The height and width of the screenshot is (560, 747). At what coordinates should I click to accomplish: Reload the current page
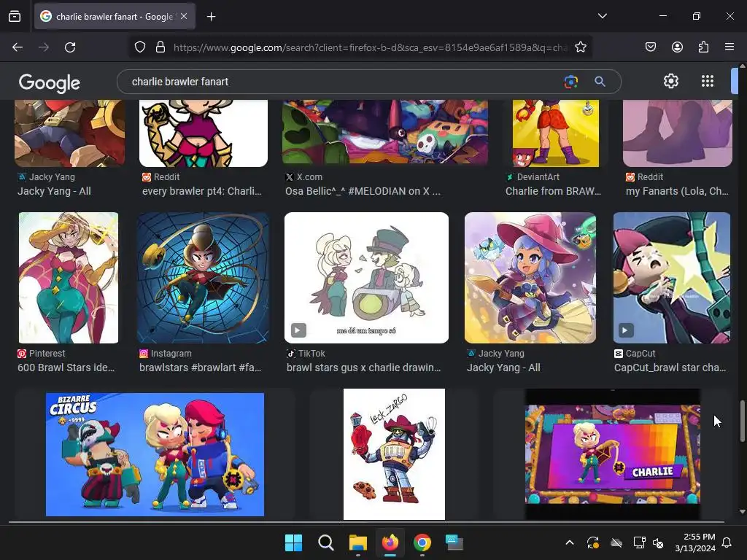[x=70, y=47]
